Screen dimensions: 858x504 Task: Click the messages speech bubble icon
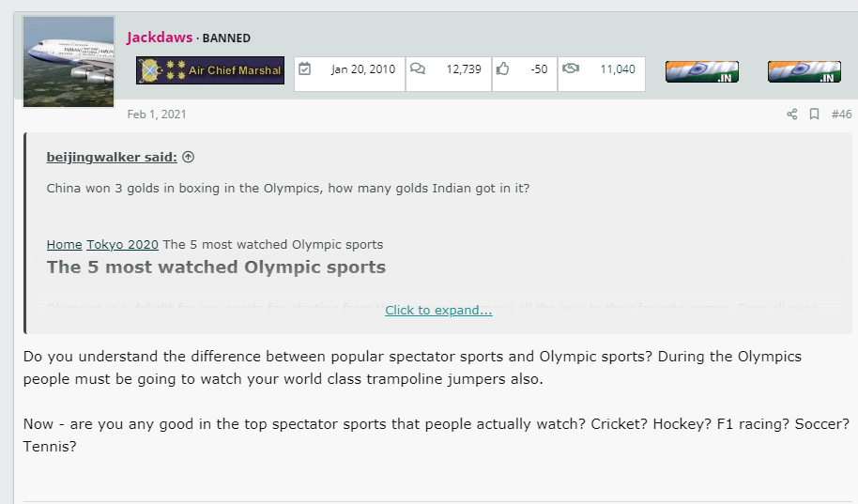[x=418, y=69]
